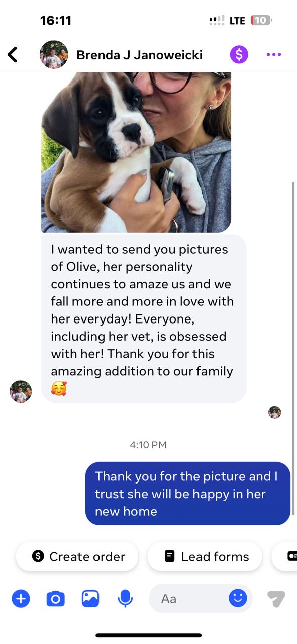Tap the microphone voice message icon
Screen dimensions: 297x644
(x=125, y=599)
